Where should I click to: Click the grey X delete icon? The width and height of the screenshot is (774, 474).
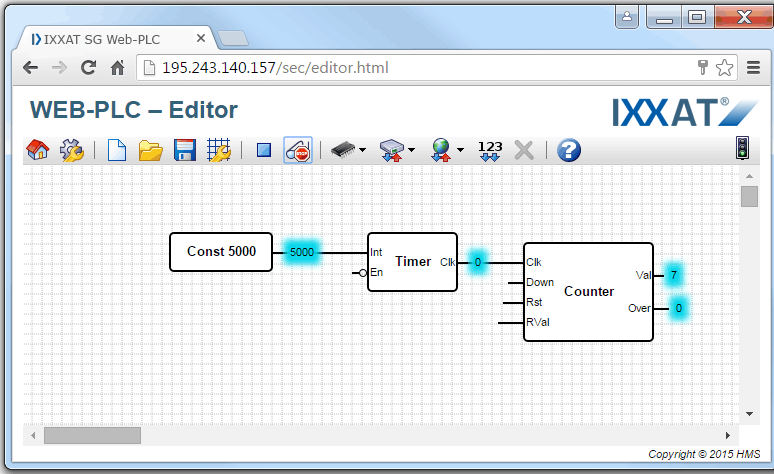pyautogui.click(x=524, y=150)
